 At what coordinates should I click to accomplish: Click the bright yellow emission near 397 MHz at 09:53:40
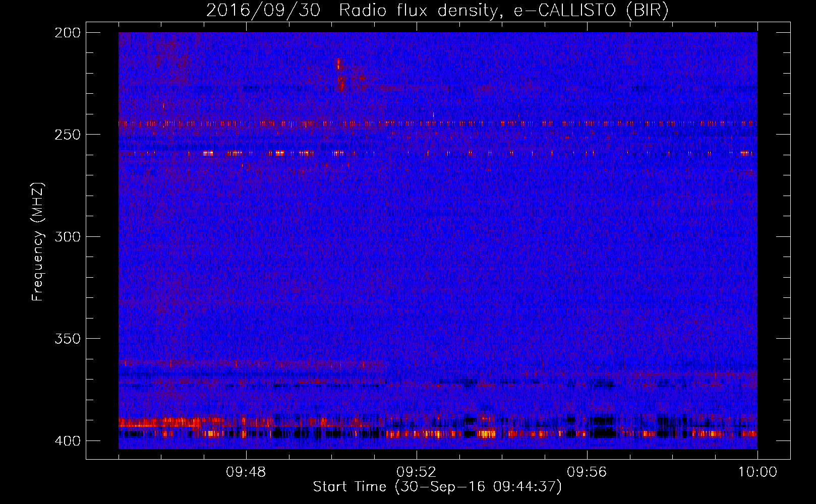[486, 433]
